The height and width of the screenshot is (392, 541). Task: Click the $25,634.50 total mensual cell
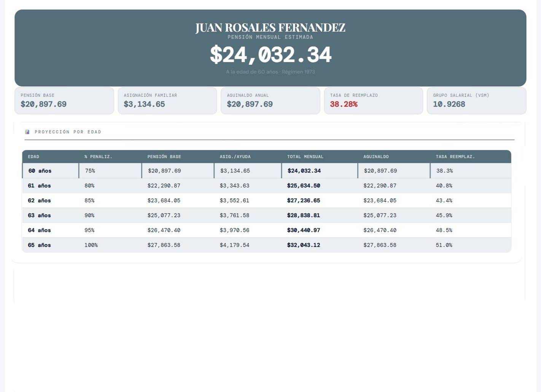click(x=304, y=186)
